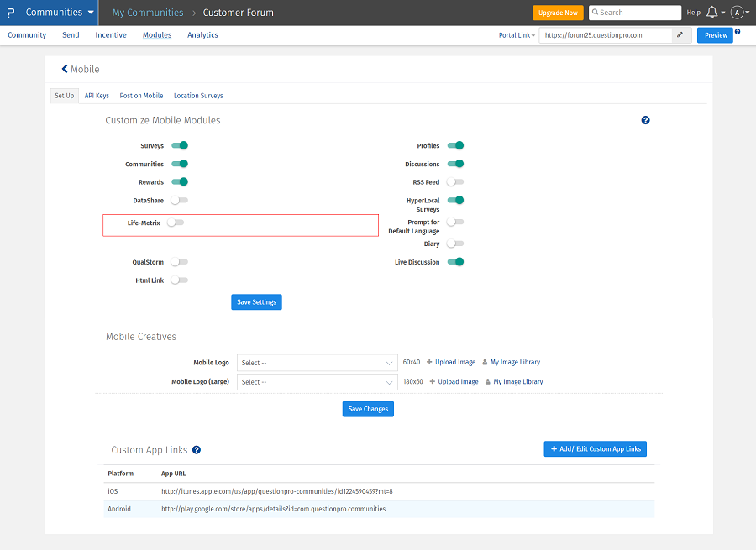
Task: Click the Upgrade Now button
Action: 558,13
